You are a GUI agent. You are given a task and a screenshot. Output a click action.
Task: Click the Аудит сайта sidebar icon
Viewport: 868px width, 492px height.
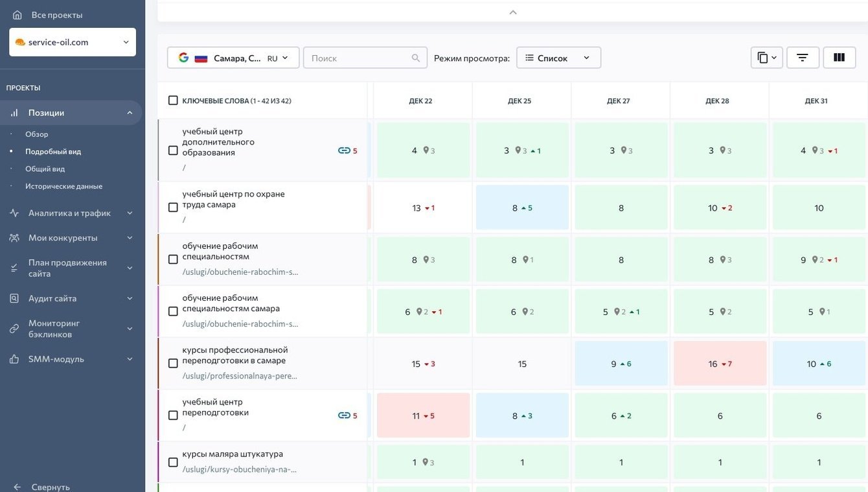pyautogui.click(x=14, y=298)
